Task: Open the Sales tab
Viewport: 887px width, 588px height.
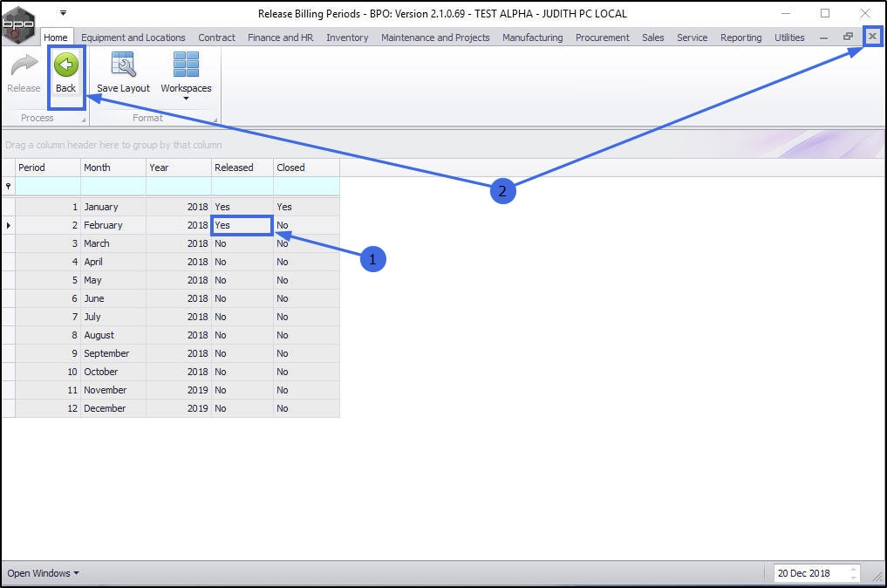Action: coord(652,38)
